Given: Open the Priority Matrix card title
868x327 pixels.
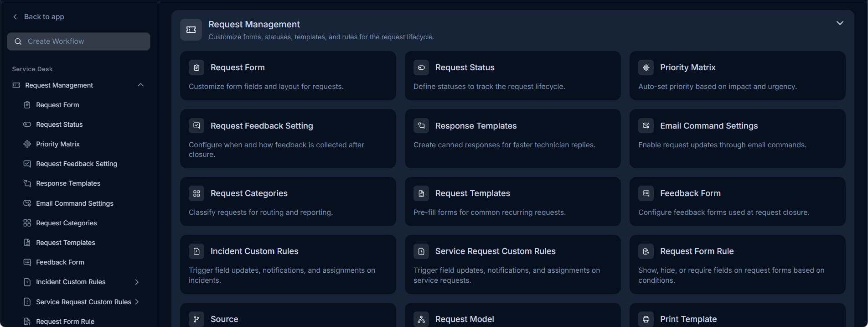Looking at the screenshot, I should (688, 67).
